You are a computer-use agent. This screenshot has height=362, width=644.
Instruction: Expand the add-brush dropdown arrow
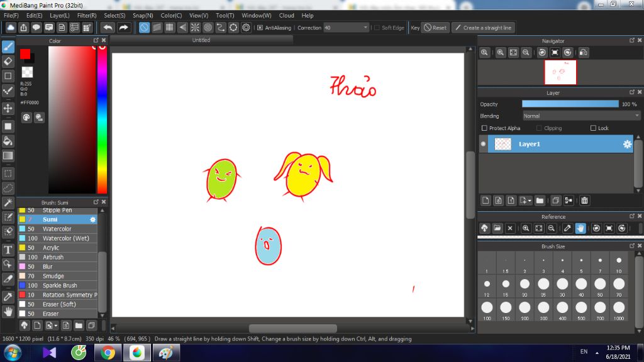55,326
